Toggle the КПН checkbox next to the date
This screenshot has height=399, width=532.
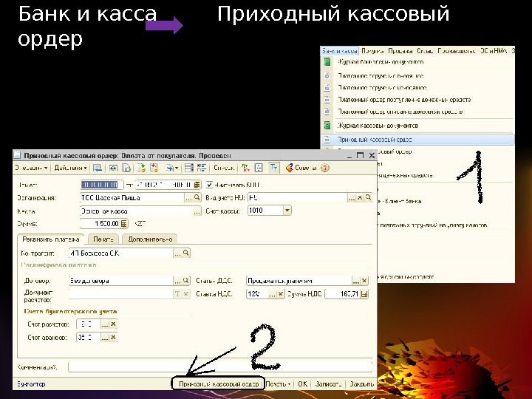pyautogui.click(x=209, y=185)
